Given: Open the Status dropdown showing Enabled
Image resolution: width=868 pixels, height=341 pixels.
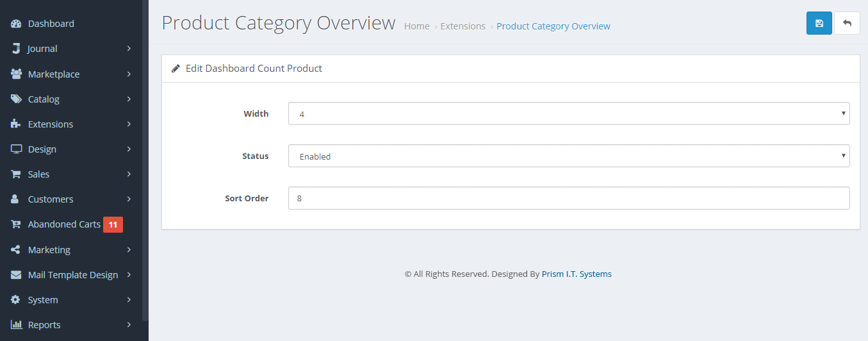Looking at the screenshot, I should 569,156.
